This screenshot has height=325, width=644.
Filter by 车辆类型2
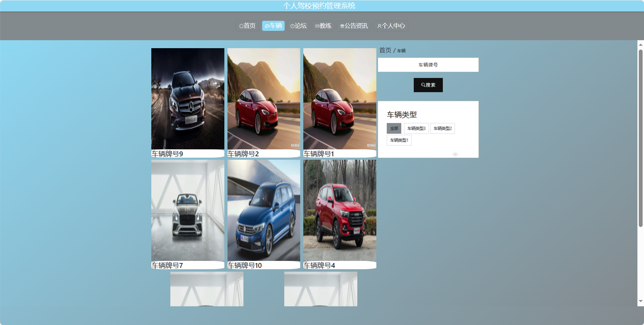pos(443,128)
